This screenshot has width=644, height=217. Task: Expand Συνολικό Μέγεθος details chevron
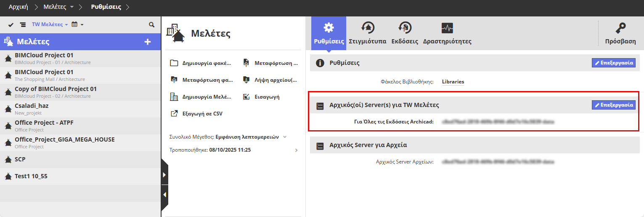(285, 137)
